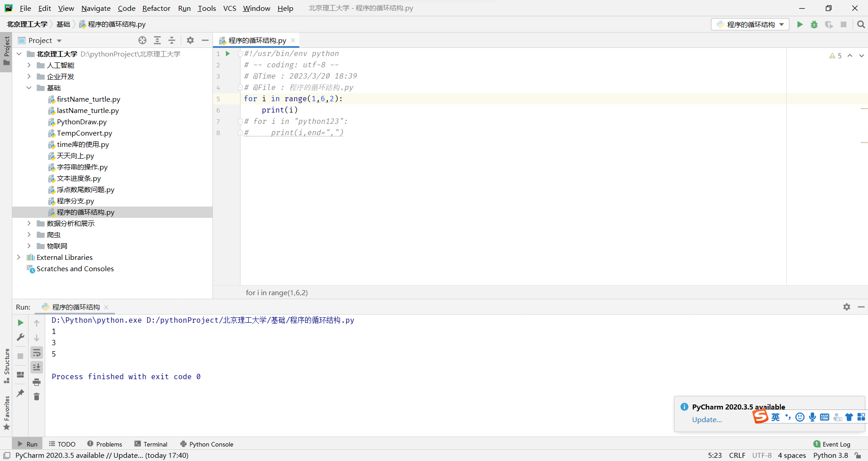Viewport: 868px width, 461px height.
Task: Select the 程序的循环结构.py editor tab
Action: pos(257,40)
